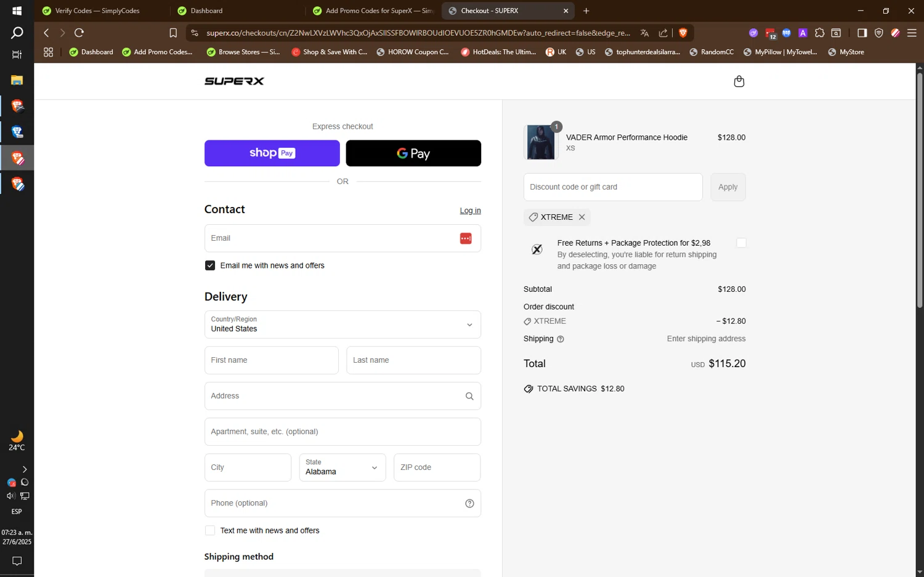Screen dimensions: 924x577
Task: Click the browser address bar URL
Action: pyautogui.click(x=418, y=33)
